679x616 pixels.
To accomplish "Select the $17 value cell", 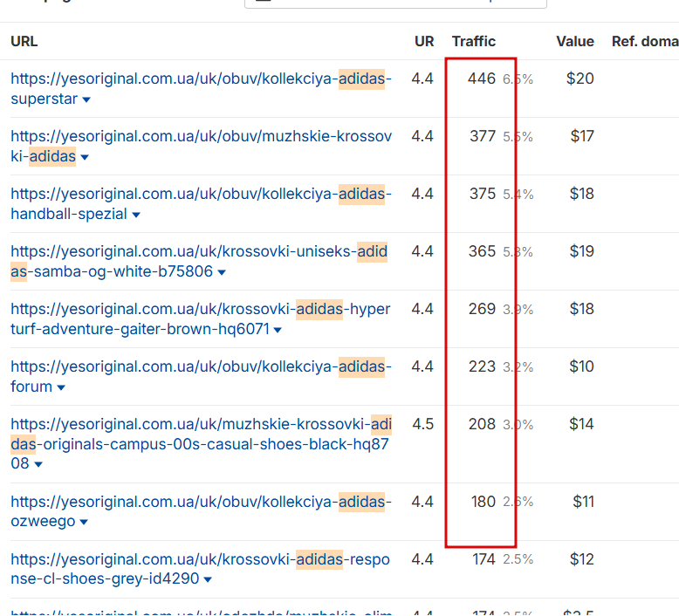I will coord(582,136).
